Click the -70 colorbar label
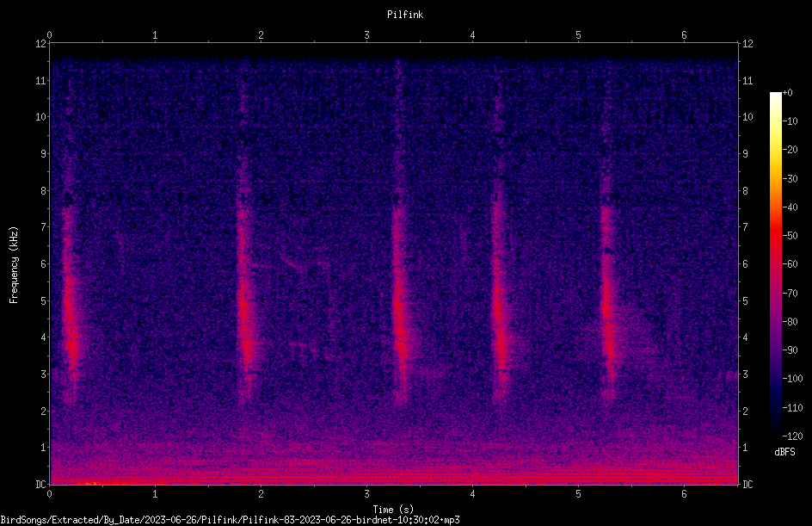This screenshot has width=812, height=526. (x=790, y=294)
